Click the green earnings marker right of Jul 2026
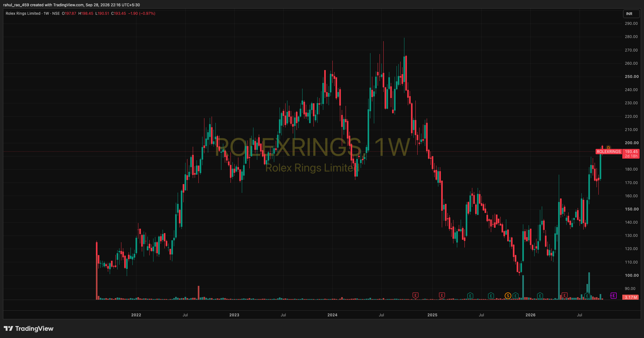 [587, 296]
